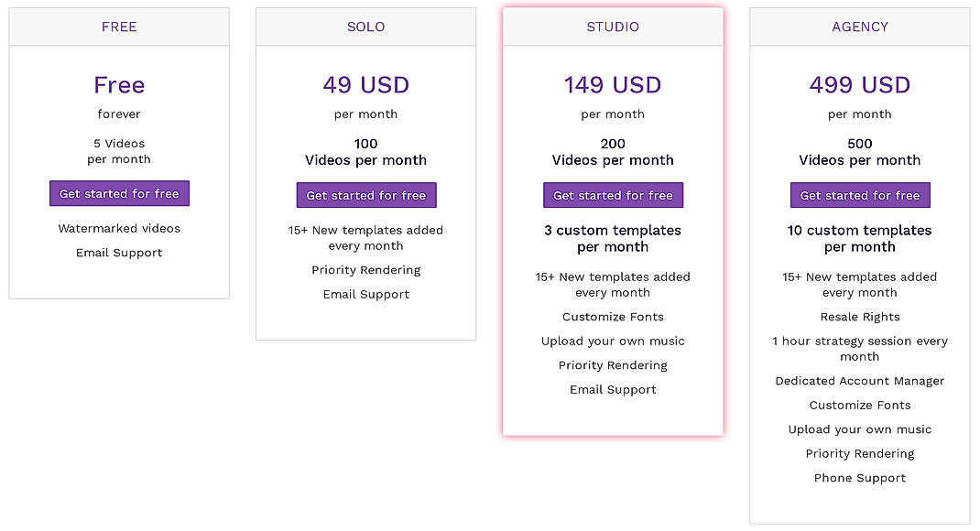Click Get started for free under AGENCY plan
The image size is (980, 531).
click(859, 195)
